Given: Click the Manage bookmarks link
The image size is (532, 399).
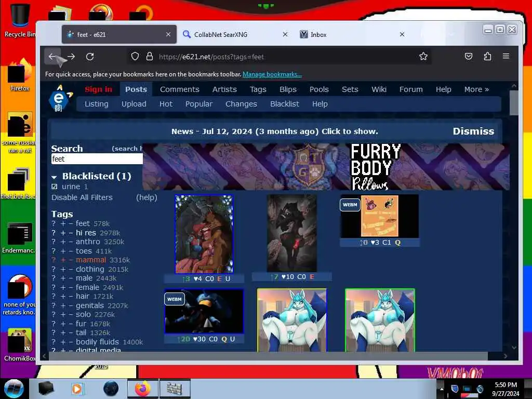Looking at the screenshot, I should point(272,74).
